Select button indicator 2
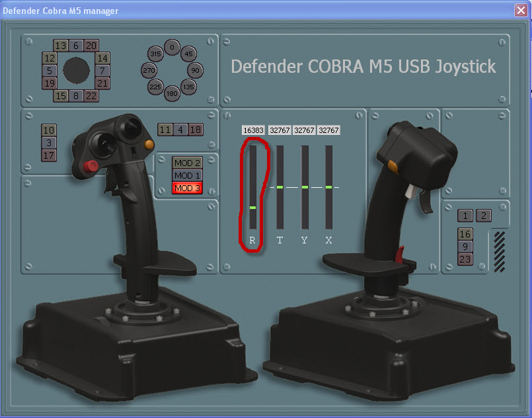Screen dimensions: 532x418 (x=484, y=216)
